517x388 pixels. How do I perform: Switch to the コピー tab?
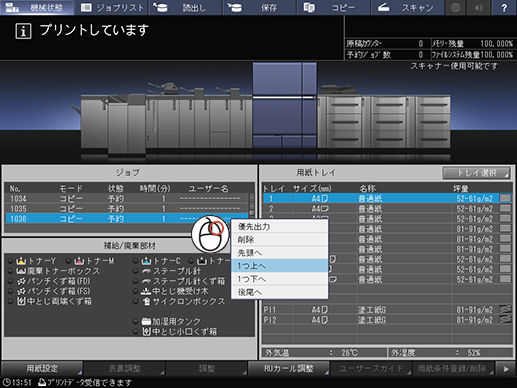(x=334, y=7)
